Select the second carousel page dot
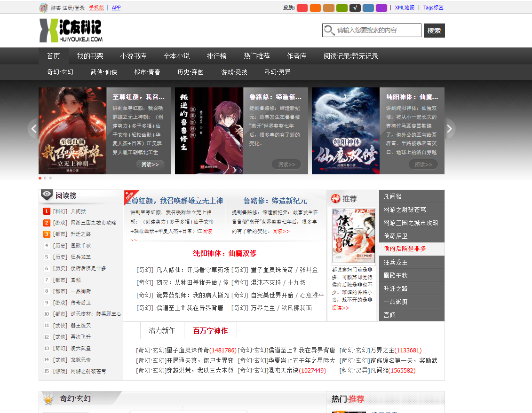Screen dimensions: 532x413 [45, 178]
